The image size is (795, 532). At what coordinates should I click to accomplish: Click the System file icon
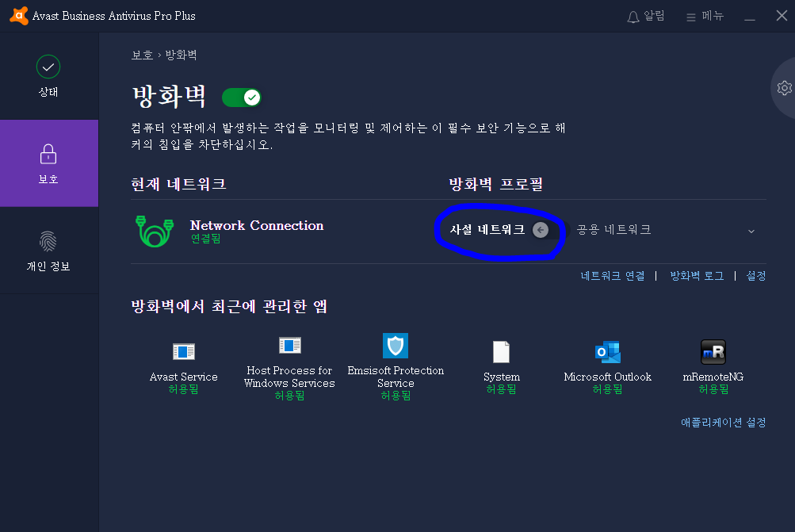(x=501, y=351)
